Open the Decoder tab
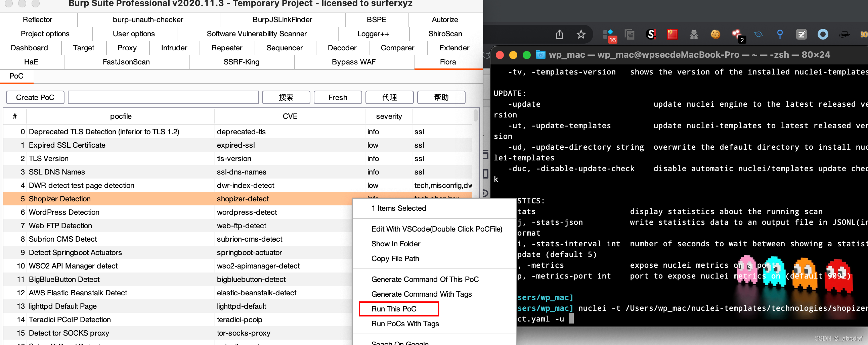 click(342, 48)
